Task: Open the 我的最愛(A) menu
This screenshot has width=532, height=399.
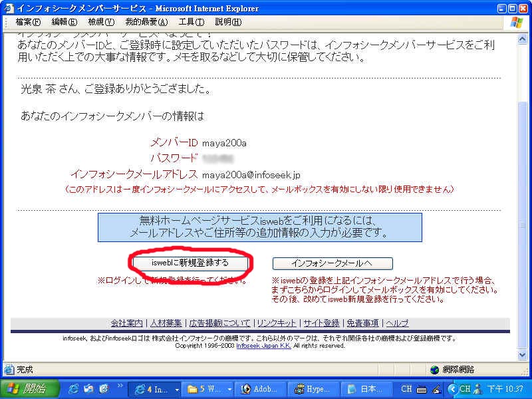Action: (146, 22)
